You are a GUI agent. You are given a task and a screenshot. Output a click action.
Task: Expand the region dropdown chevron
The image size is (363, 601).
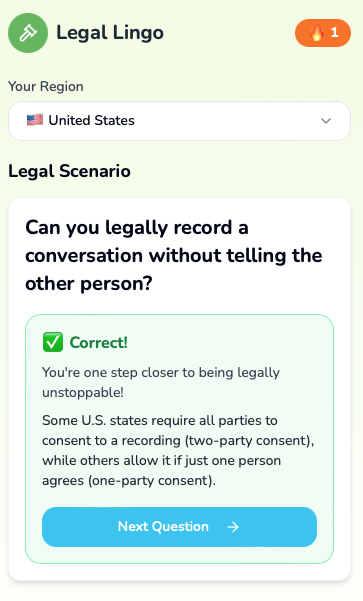tap(326, 121)
